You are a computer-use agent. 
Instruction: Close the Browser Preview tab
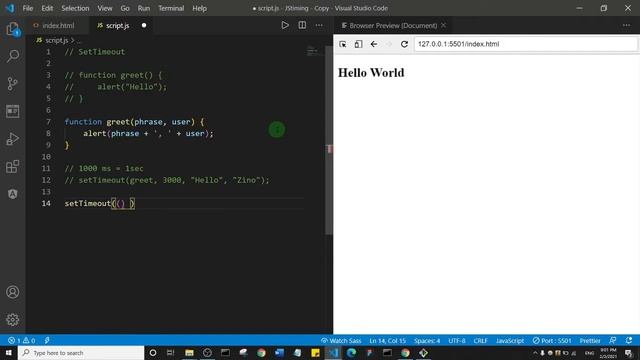444,25
